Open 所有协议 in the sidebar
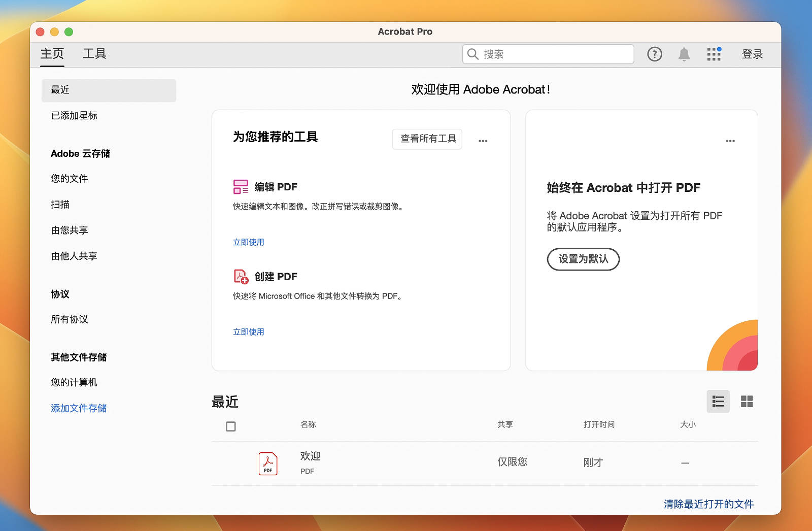This screenshot has height=531, width=812. click(x=70, y=319)
